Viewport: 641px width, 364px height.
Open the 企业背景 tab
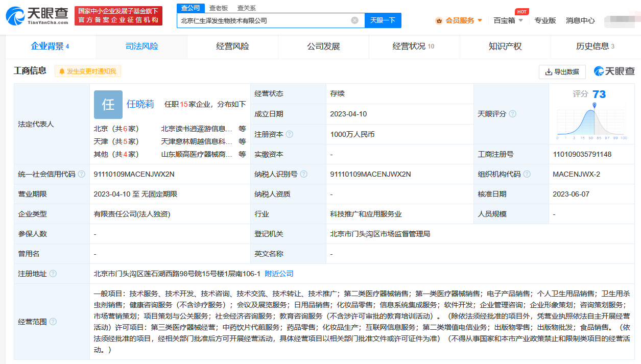click(50, 46)
